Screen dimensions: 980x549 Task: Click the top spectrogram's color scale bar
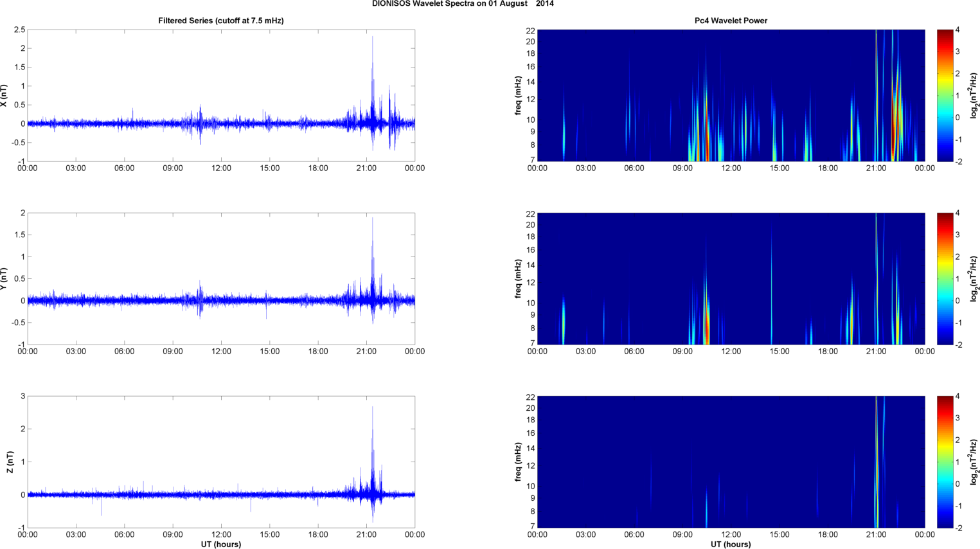tap(945, 95)
